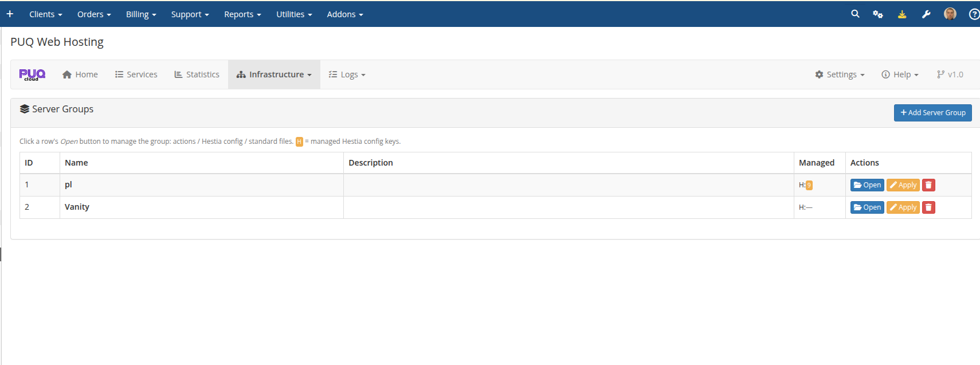Switch to the Statistics tab
The image size is (980, 365).
197,74
